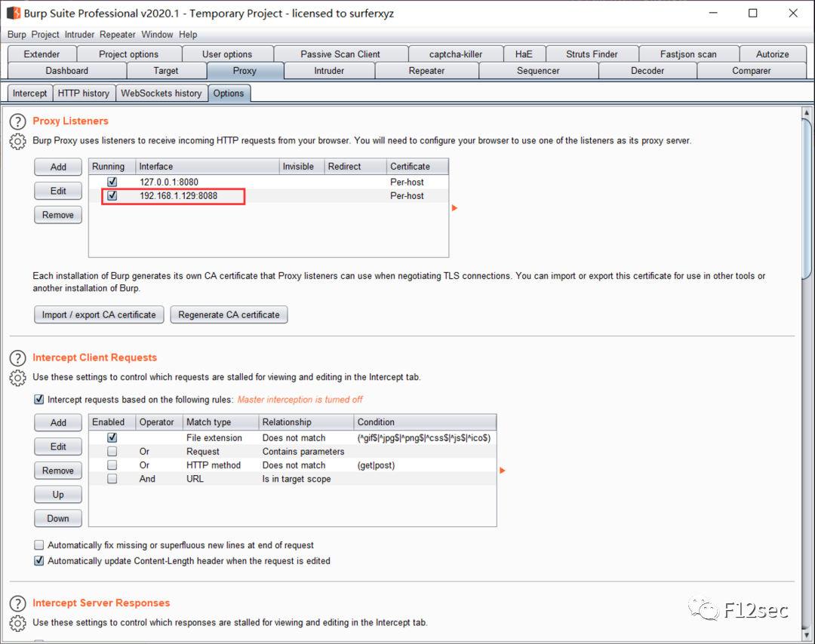Click scrollbar down arrow at bottom
815x644 pixels.
(x=807, y=635)
